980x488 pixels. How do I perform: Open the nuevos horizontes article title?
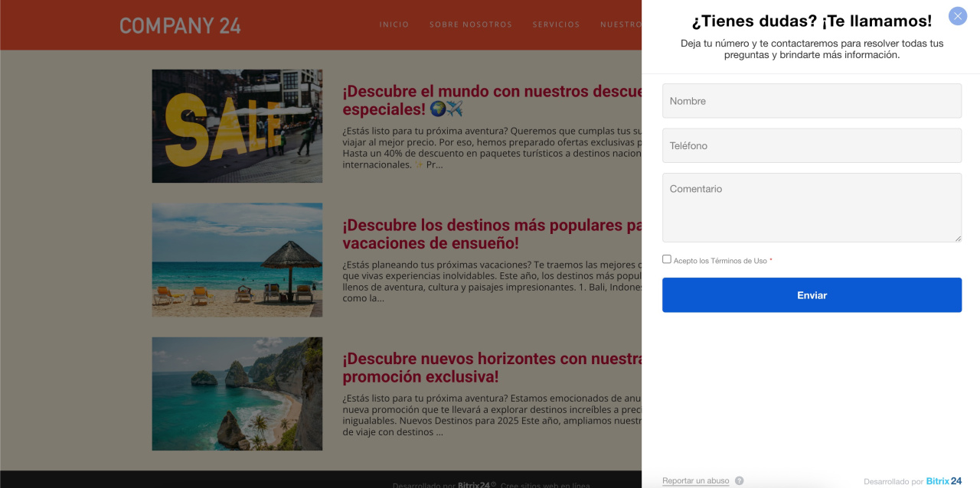pyautogui.click(x=490, y=367)
